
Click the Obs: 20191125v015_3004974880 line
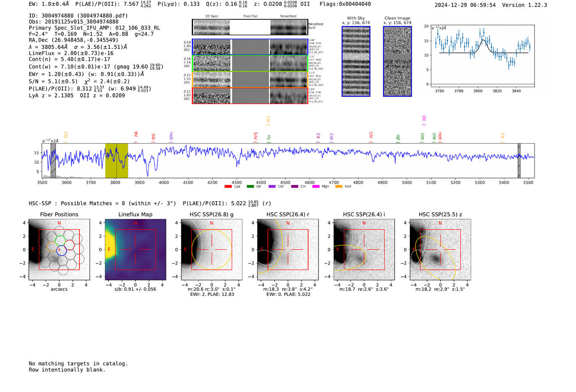point(74,21)
